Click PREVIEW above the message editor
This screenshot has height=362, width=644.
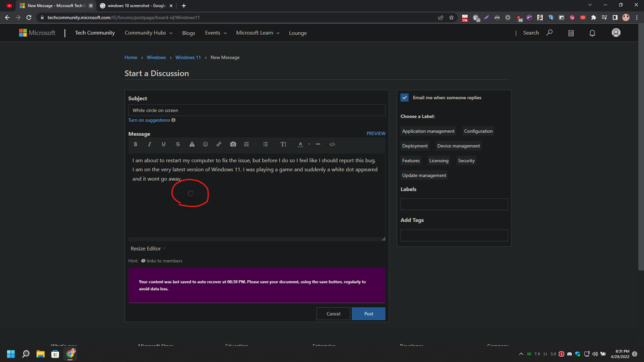[376, 133]
